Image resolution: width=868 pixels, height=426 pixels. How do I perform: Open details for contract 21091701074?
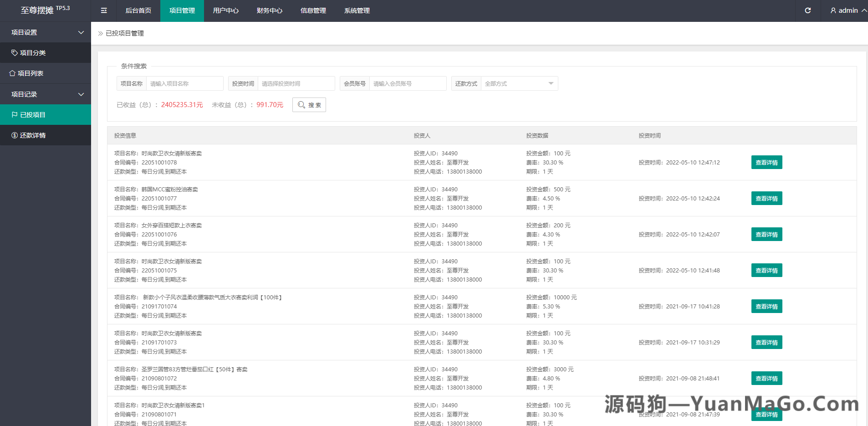point(766,306)
